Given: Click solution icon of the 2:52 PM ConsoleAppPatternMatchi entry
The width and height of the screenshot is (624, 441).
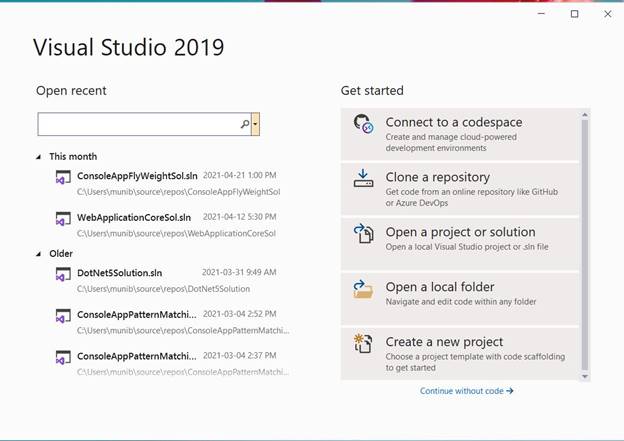Looking at the screenshot, I should [63, 316].
